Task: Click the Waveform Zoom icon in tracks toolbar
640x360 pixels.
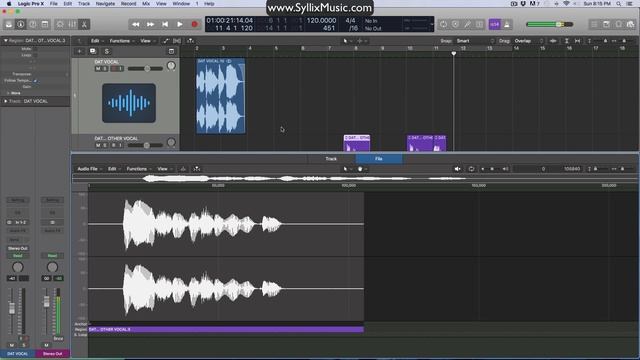Action: 553,41
